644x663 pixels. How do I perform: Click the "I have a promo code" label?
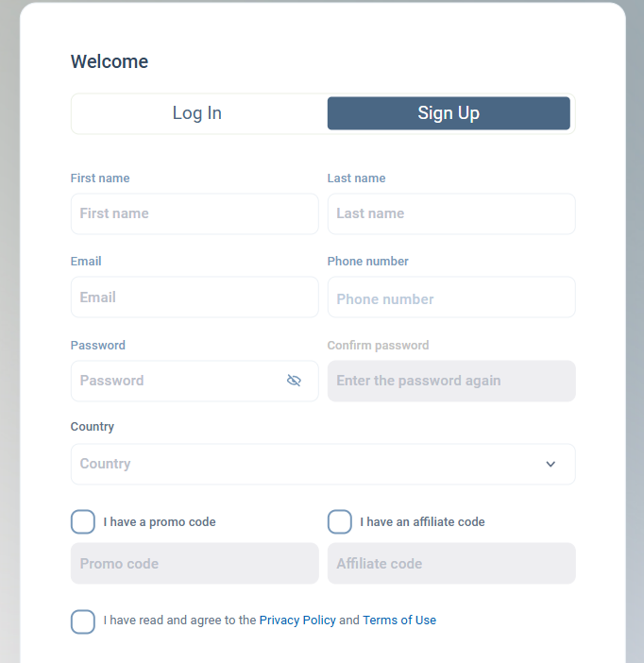[x=160, y=522]
